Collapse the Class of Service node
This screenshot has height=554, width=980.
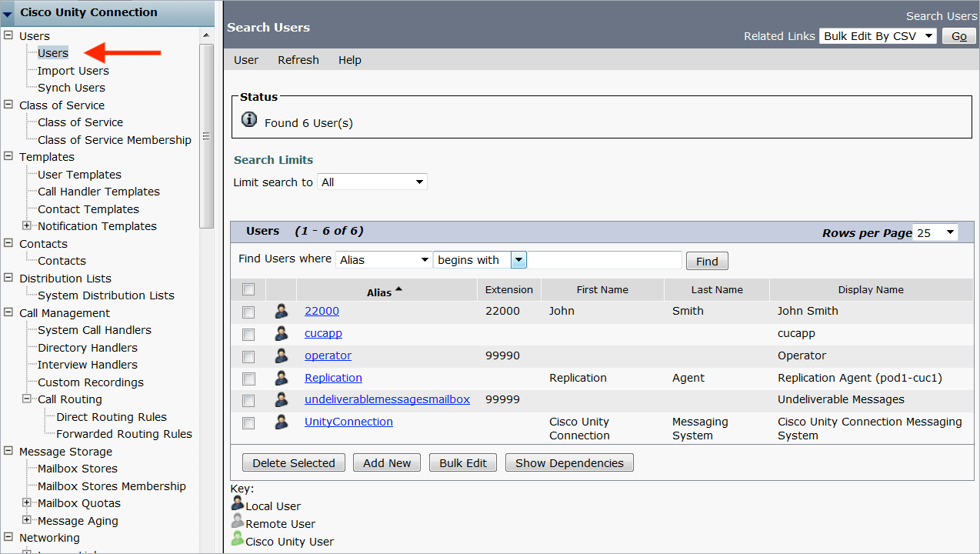pos(8,105)
